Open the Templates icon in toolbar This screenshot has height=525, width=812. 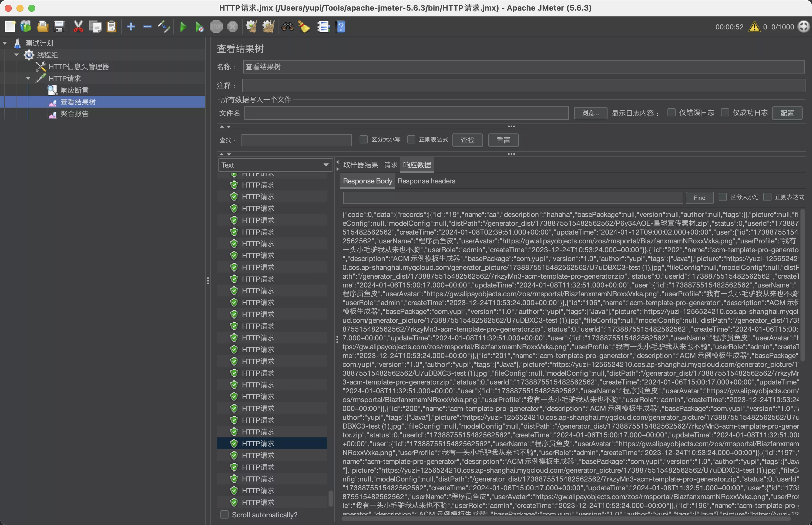point(26,26)
